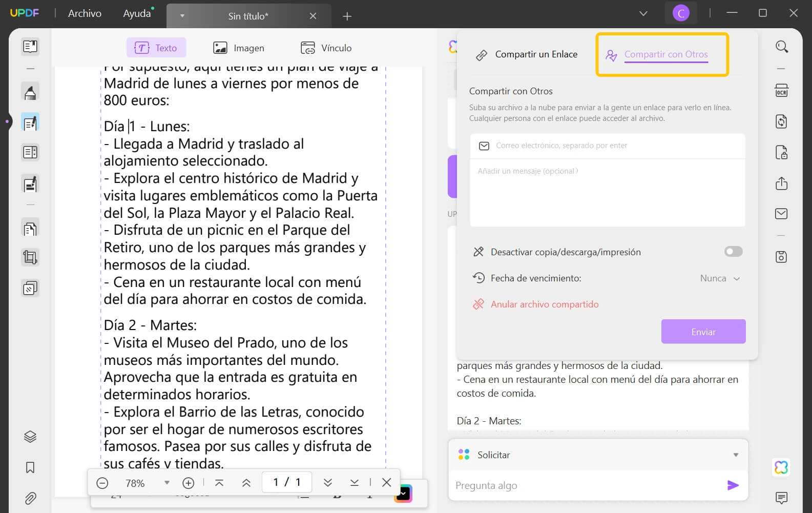Open the Form preparation tool
812x513 pixels.
30,152
